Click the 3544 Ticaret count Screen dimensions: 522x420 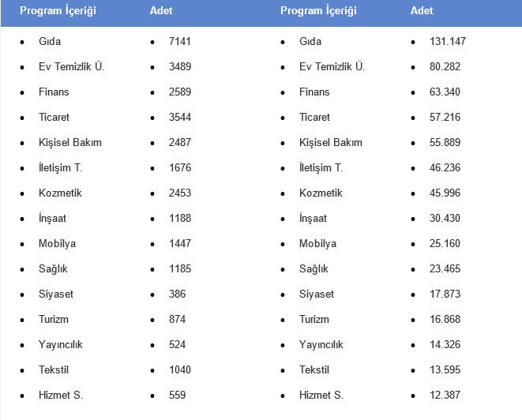pyautogui.click(x=180, y=117)
